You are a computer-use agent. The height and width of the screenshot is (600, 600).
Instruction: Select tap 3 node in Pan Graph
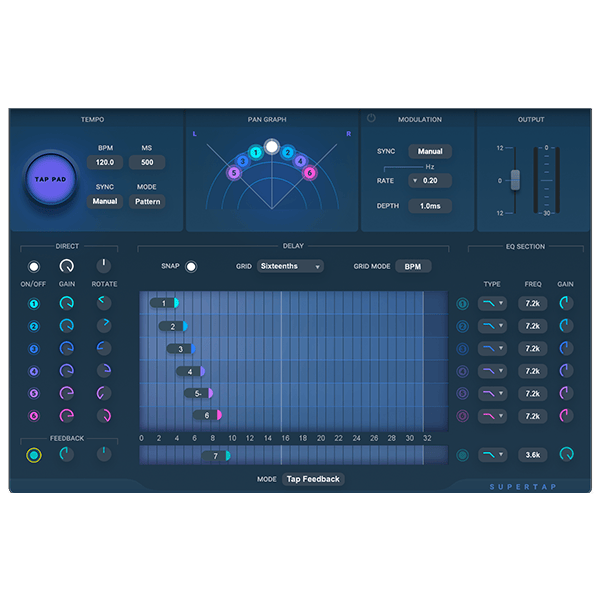pyautogui.click(x=242, y=161)
